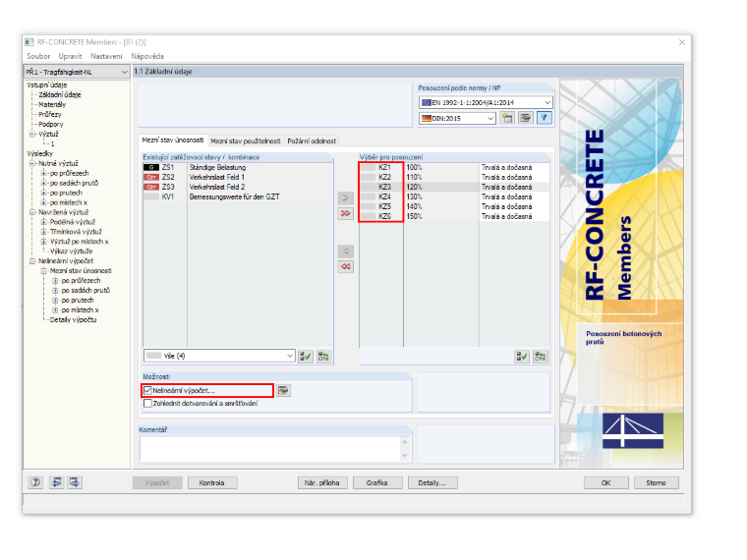Image resolution: width=747 pixels, height=560 pixels.
Task: Add selected load case with single arrow
Action: tap(345, 197)
